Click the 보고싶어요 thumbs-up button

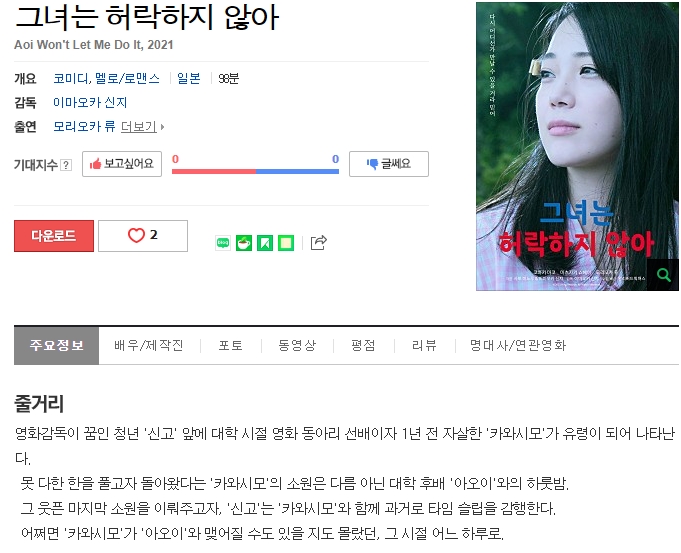(x=122, y=164)
